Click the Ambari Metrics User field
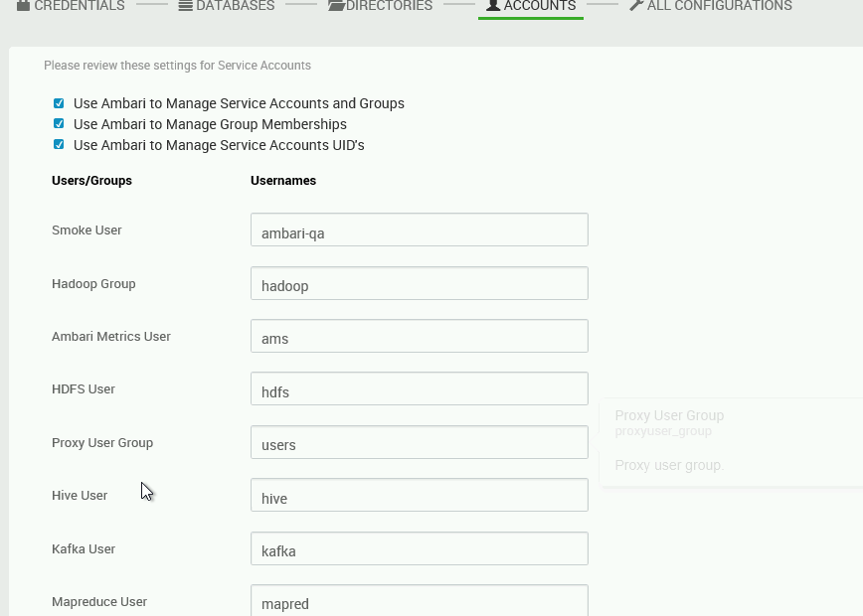863x616 pixels. [x=420, y=336]
